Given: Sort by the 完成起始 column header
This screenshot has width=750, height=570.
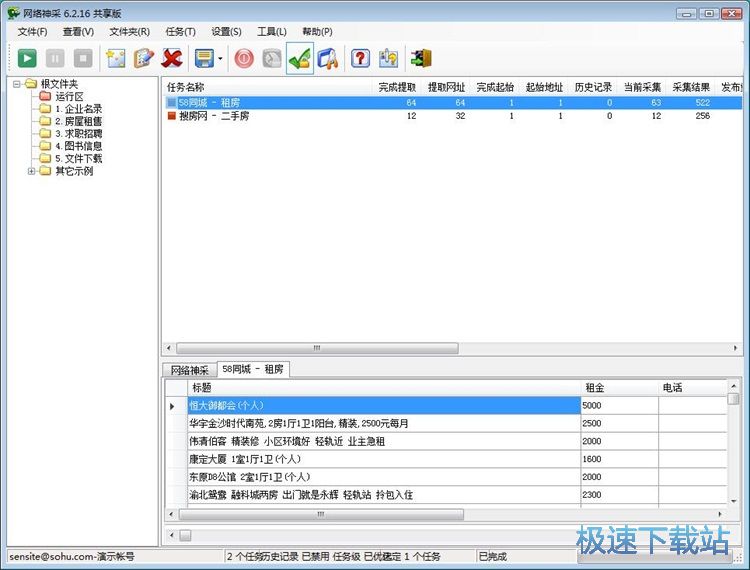Looking at the screenshot, I should tap(495, 87).
